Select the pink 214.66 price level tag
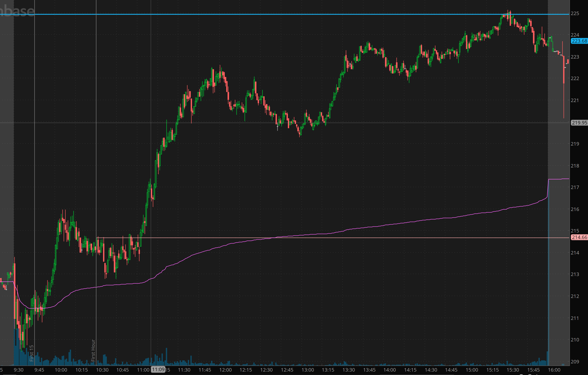Screen dimensions: 588x375 click(579, 237)
